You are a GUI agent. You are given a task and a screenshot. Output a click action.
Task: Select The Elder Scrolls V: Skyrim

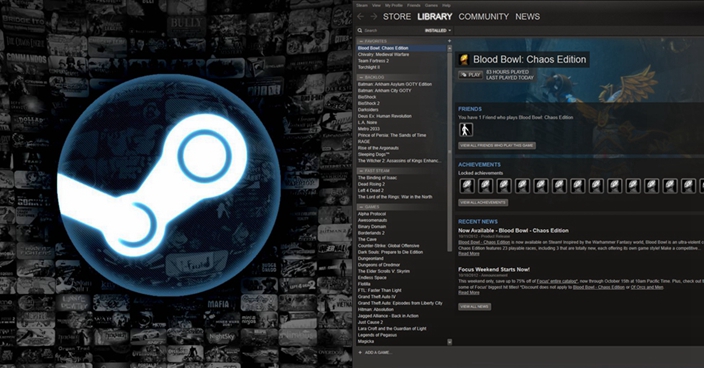[383, 271]
